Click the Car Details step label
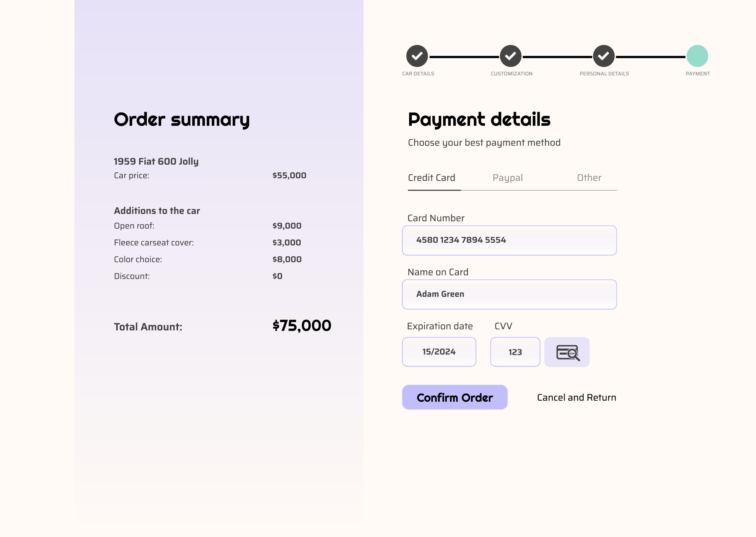Image resolution: width=756 pixels, height=537 pixels. [418, 74]
